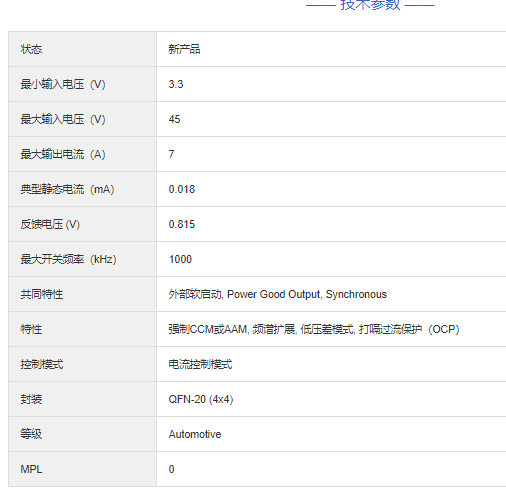Select the 最大输入电压 (V) label
Screen dimensions: 506x493
click(x=63, y=119)
